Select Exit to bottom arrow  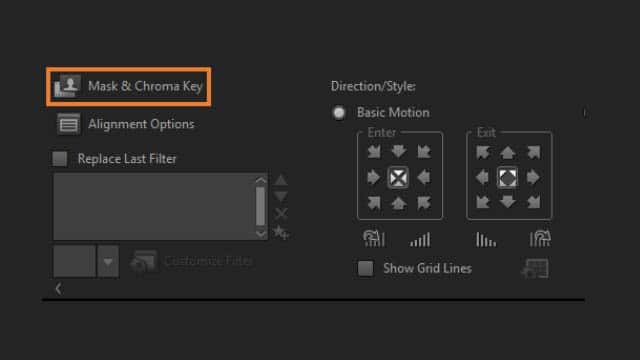pos(507,202)
